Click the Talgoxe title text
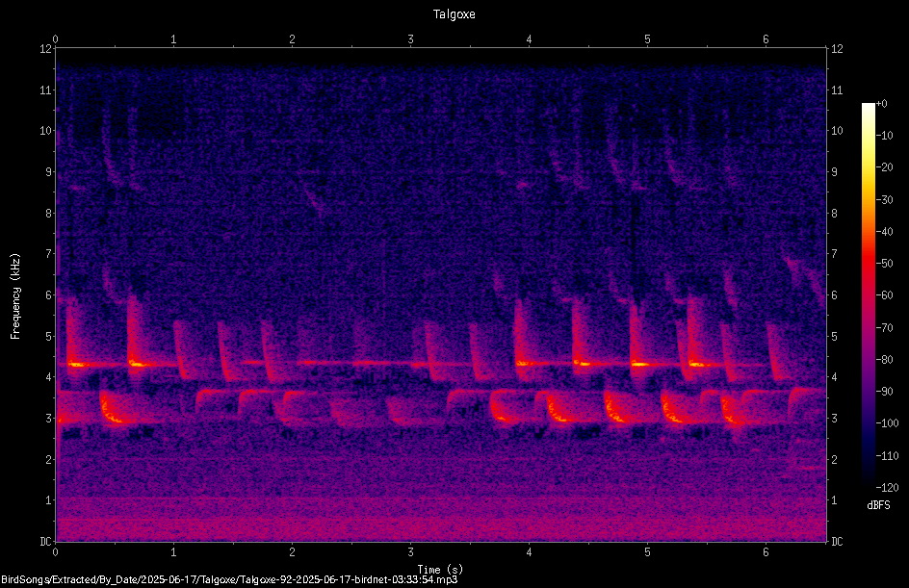 coord(454,13)
